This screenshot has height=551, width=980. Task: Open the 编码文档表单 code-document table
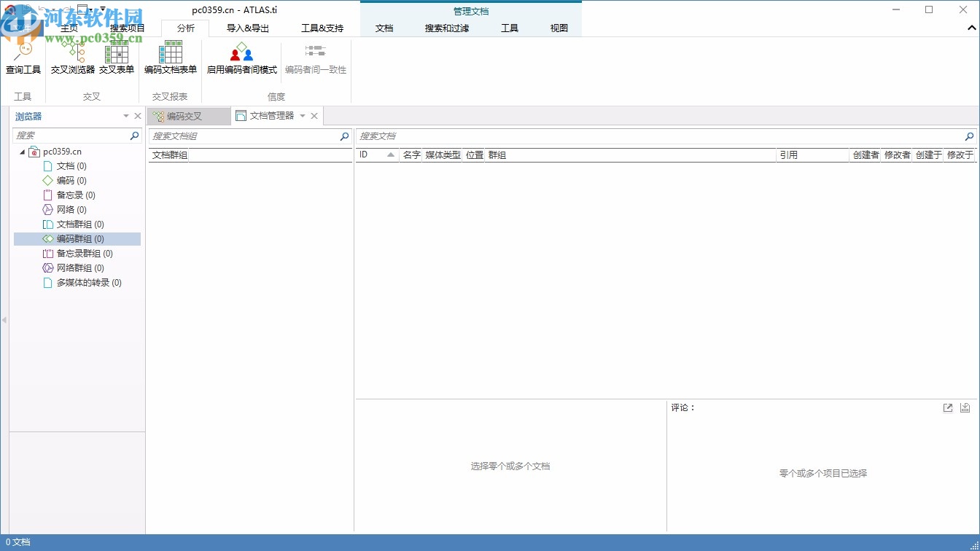(x=171, y=58)
